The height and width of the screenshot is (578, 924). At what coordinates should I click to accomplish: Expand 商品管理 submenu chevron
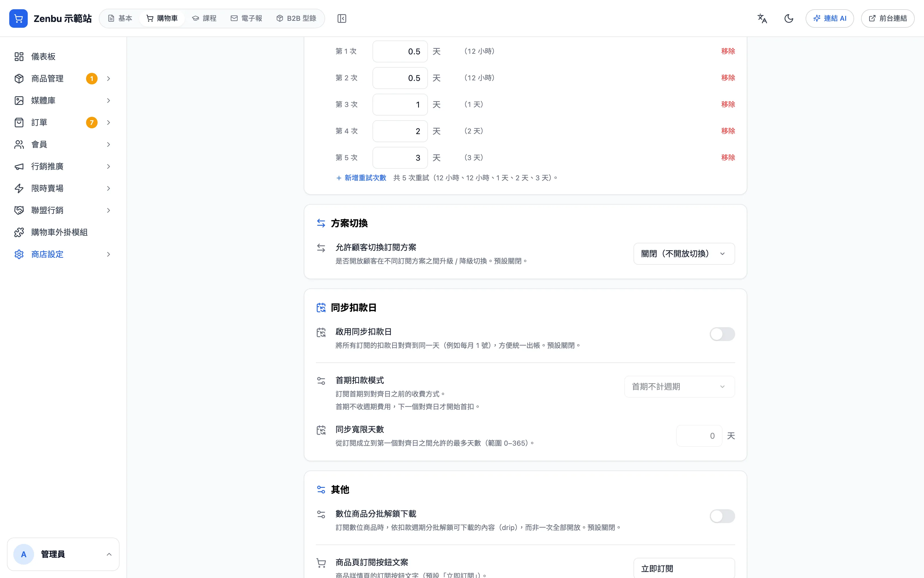coord(109,78)
